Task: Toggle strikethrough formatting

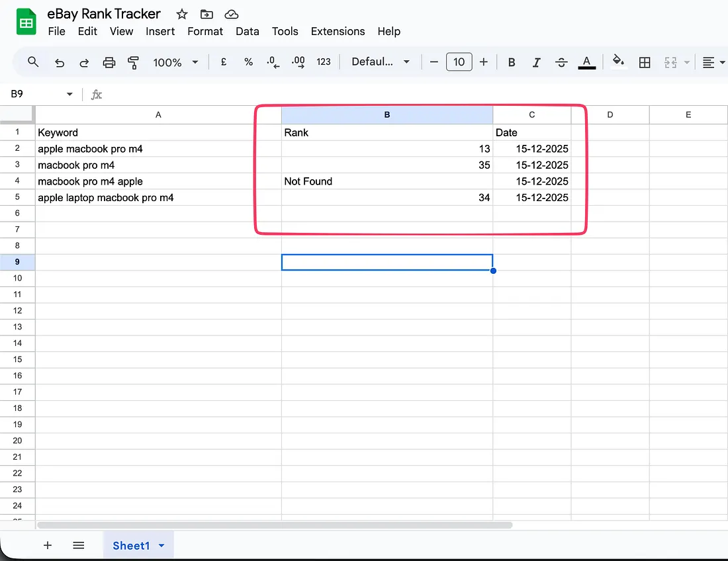Action: 561,62
